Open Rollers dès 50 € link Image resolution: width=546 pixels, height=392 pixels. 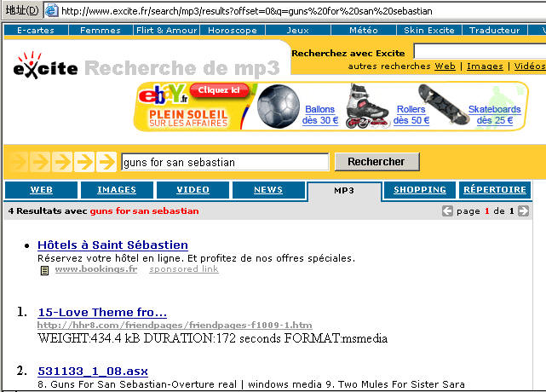(x=411, y=115)
